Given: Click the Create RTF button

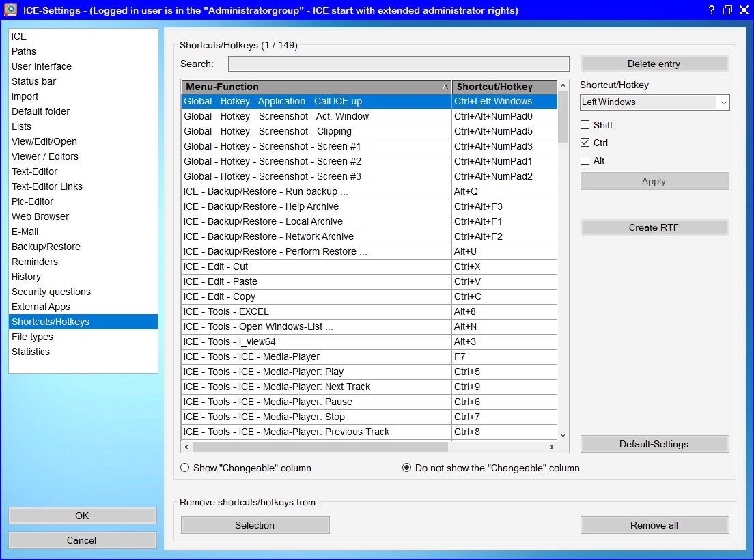Looking at the screenshot, I should [x=654, y=227].
